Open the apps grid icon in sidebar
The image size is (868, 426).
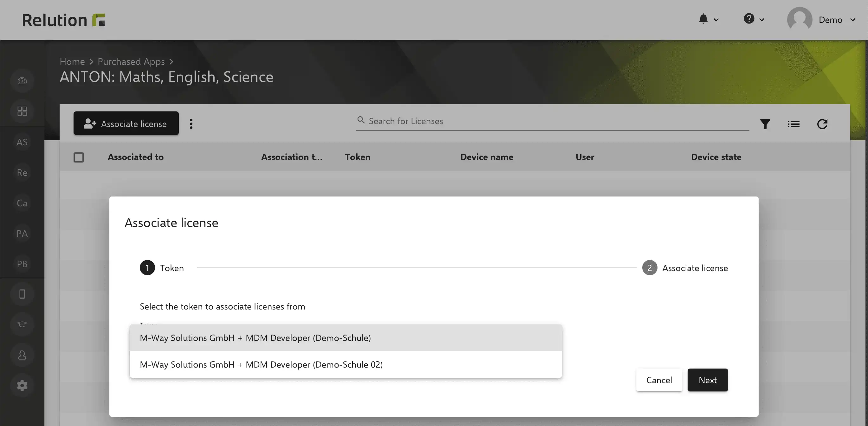pos(22,111)
